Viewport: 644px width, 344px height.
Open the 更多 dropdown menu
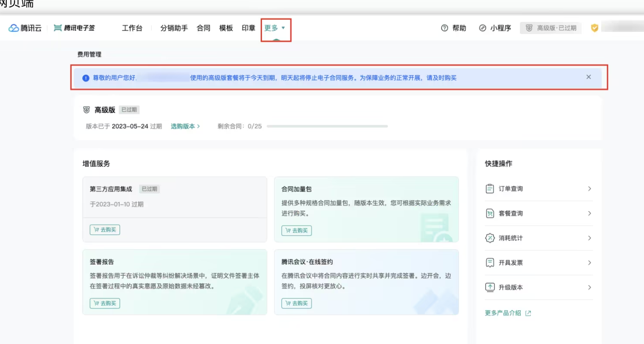click(x=275, y=28)
